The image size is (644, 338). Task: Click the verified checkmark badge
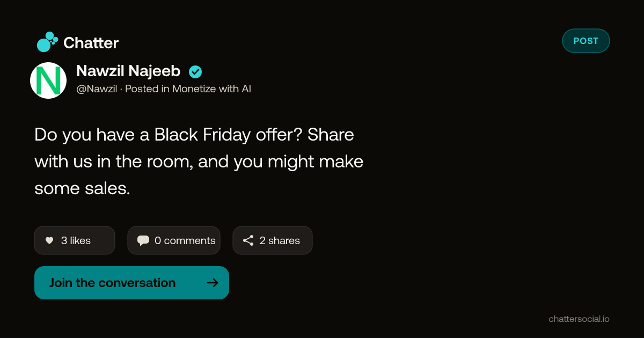coord(195,71)
